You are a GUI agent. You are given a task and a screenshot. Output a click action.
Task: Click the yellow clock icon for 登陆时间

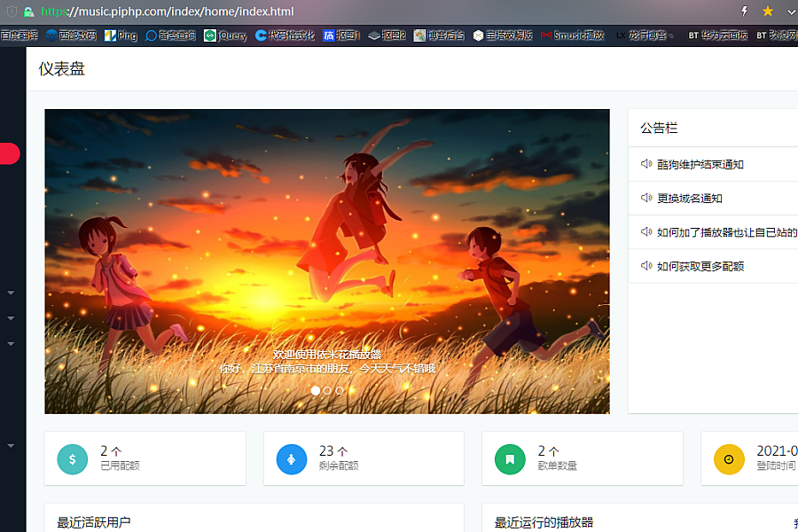tap(729, 459)
